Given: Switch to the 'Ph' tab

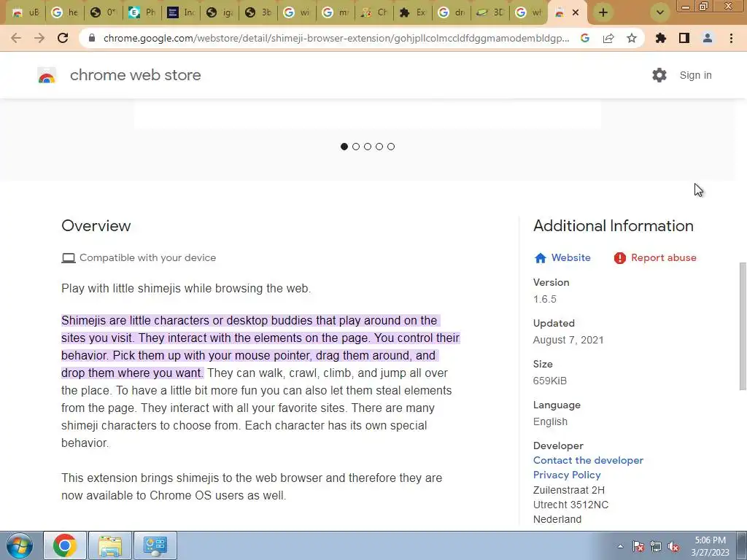Looking at the screenshot, I should [x=142, y=13].
